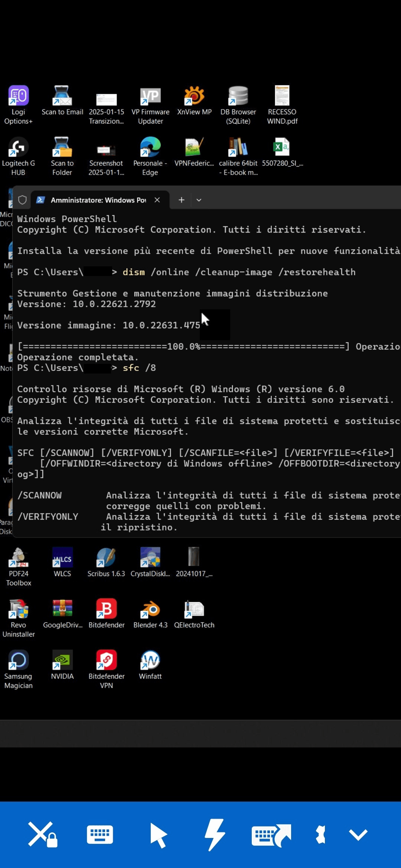This screenshot has height=868, width=401.
Task: Launch Scribus 1.6.3
Action: [x=106, y=562]
